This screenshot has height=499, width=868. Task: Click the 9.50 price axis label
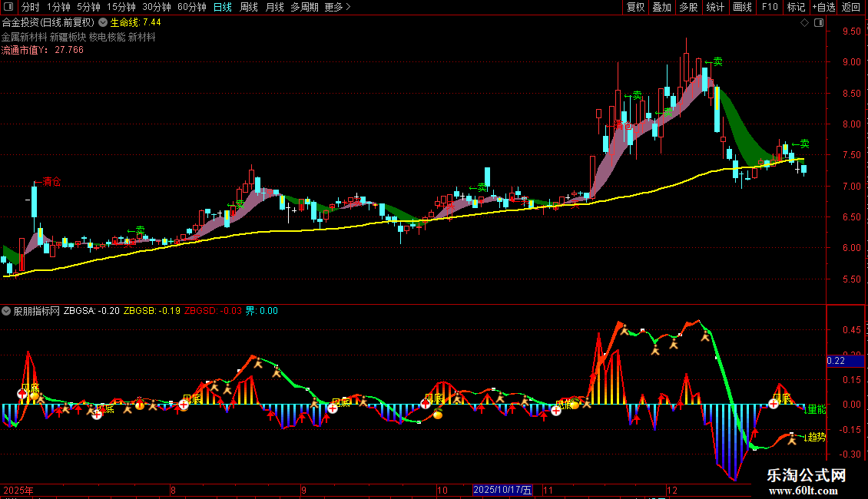click(x=851, y=31)
